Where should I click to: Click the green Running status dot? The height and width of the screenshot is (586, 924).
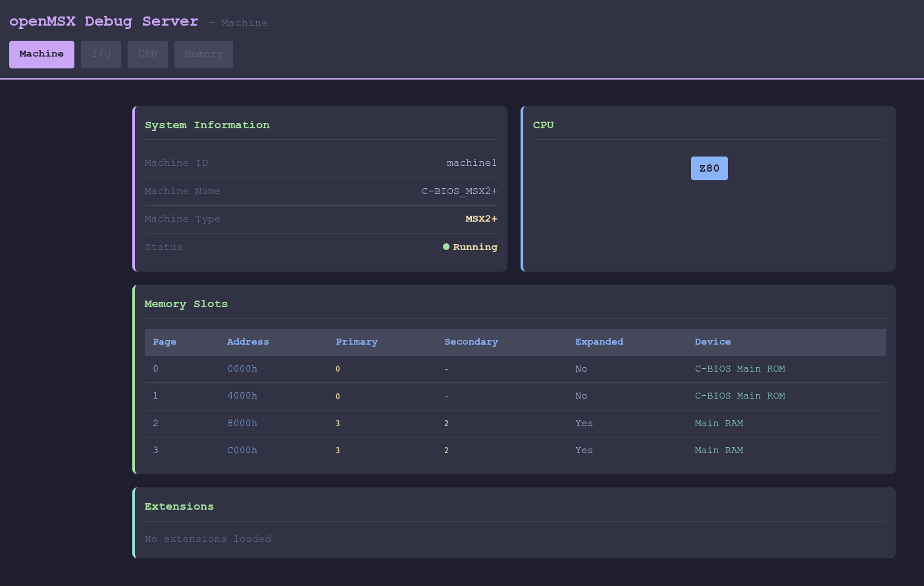pos(446,247)
